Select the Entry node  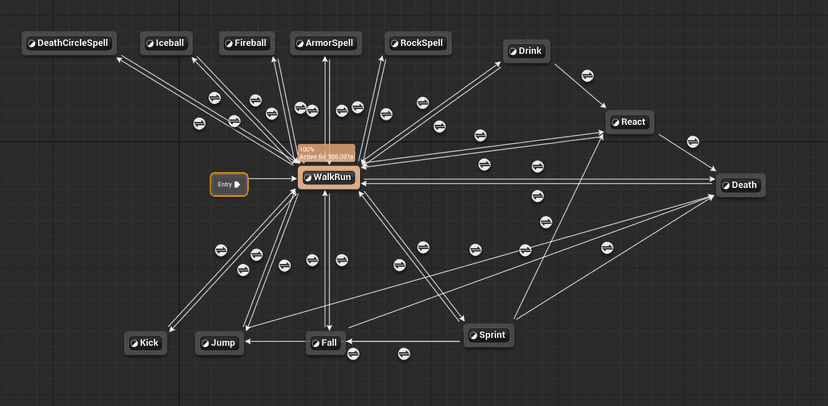[x=228, y=184]
